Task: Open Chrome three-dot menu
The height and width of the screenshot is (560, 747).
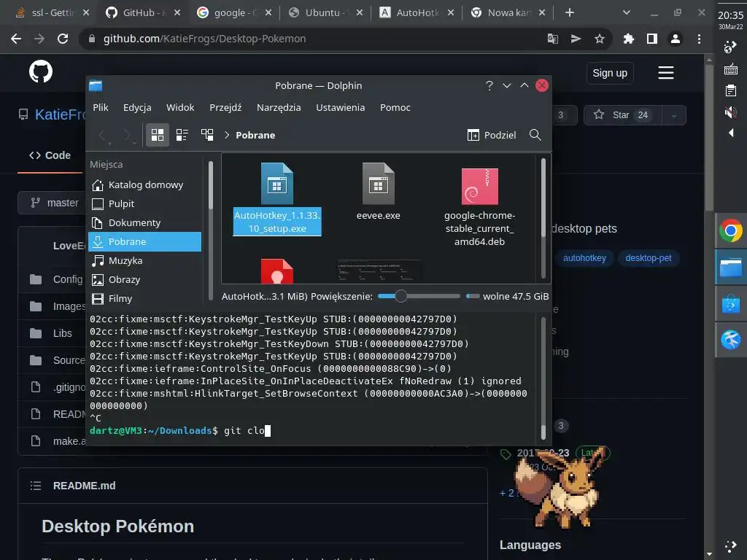Action: (x=699, y=39)
